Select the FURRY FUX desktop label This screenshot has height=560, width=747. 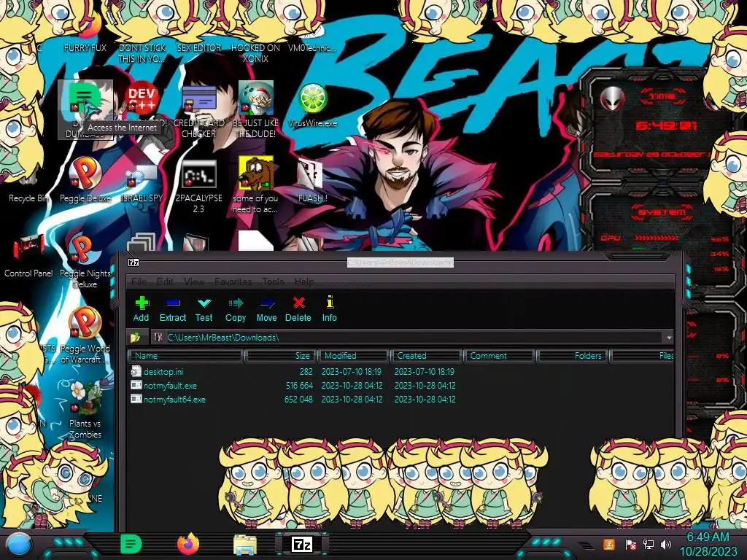[x=85, y=48]
